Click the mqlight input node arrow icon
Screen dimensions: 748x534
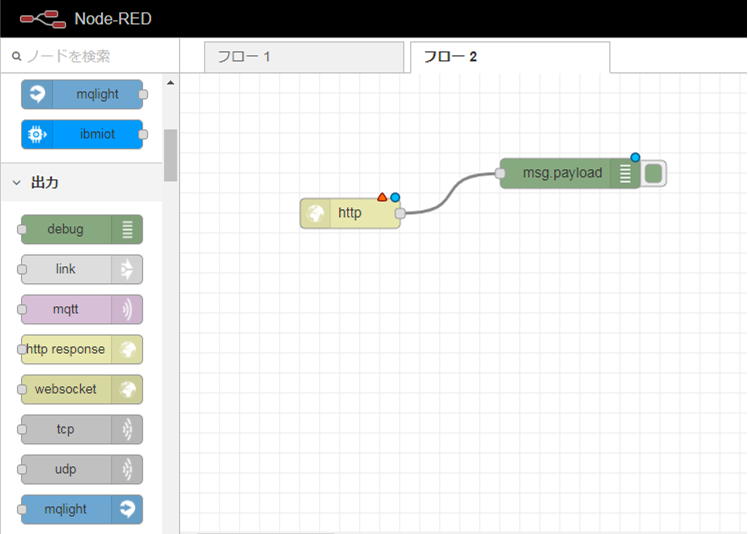[x=37, y=94]
